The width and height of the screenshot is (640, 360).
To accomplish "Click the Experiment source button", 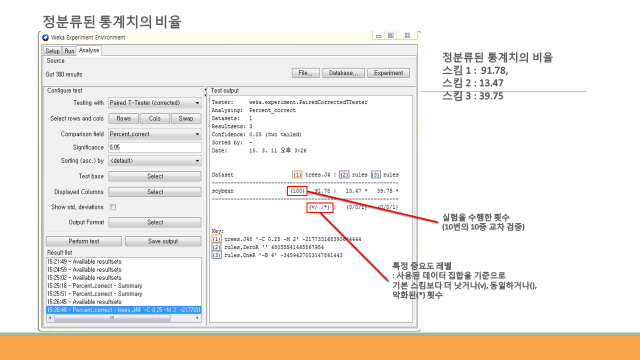I will [x=388, y=73].
